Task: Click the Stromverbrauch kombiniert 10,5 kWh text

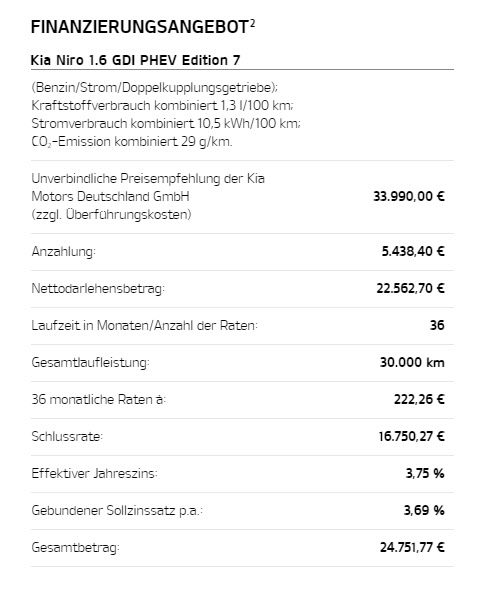Action: click(x=166, y=123)
